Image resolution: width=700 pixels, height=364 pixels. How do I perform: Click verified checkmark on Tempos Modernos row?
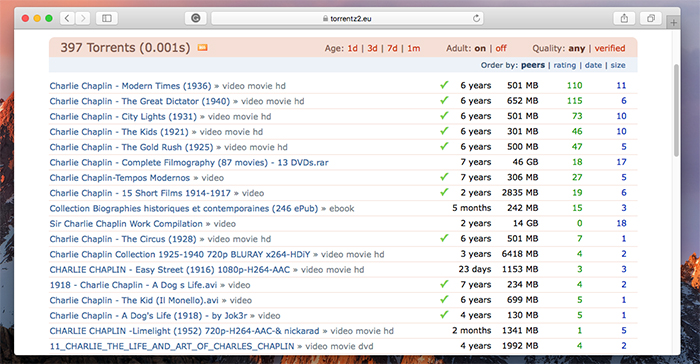coord(444,176)
